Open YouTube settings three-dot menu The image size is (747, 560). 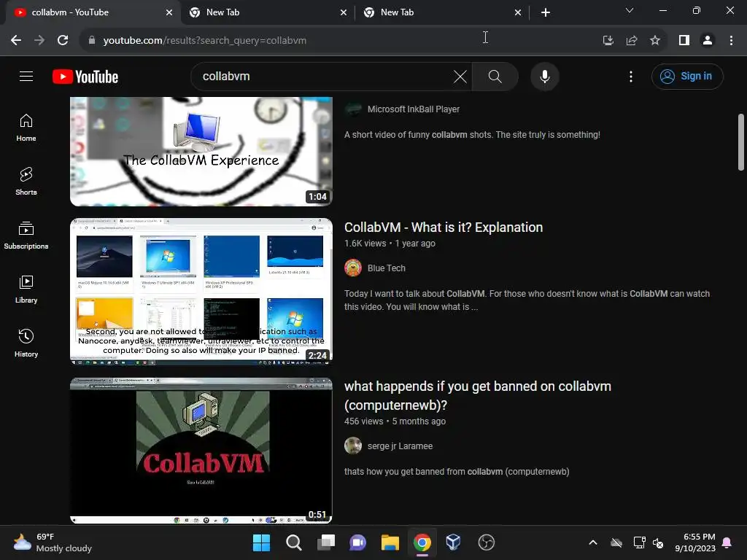point(631,76)
